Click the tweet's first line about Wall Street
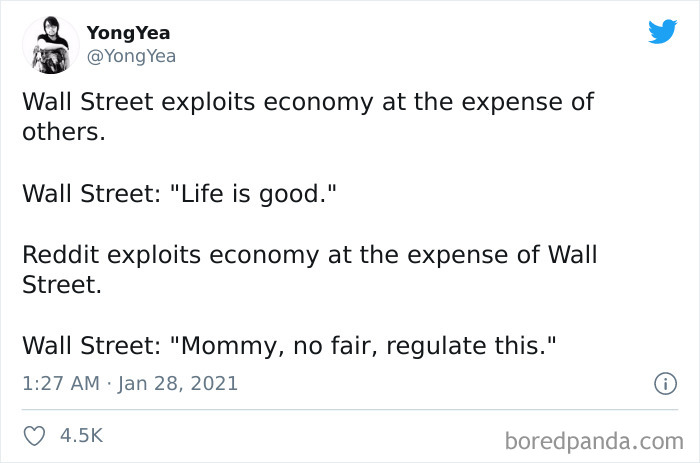Image resolution: width=700 pixels, height=463 pixels. (x=308, y=102)
